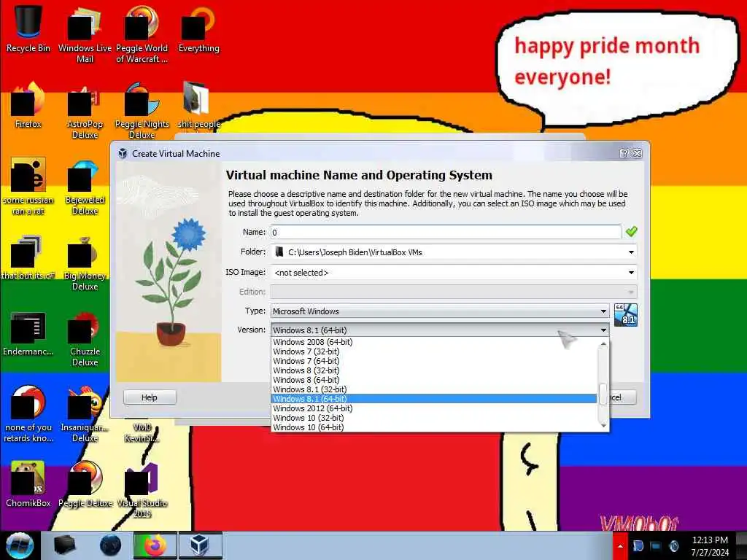The width and height of the screenshot is (747, 560).
Task: Open Windows Live Mail desktop shortcut
Action: point(85,34)
